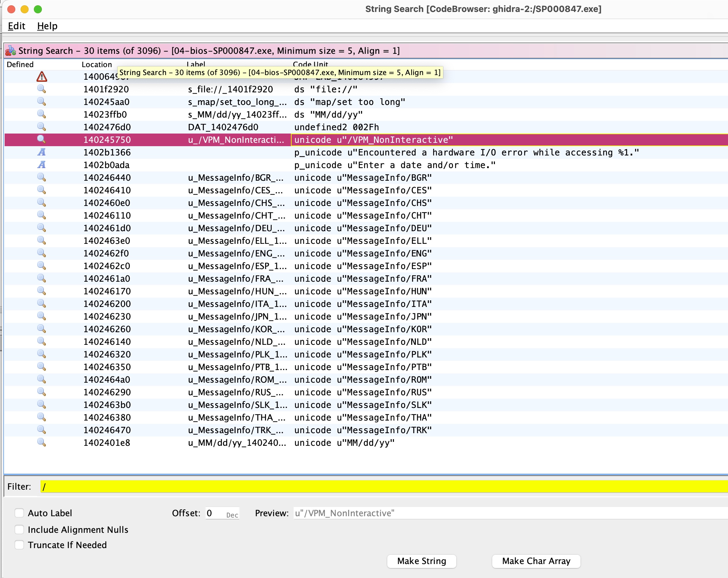Viewport: 728px width, 578px height.
Task: Click the magnifying glass icon beside the s_file:// row
Action: pyautogui.click(x=42, y=89)
